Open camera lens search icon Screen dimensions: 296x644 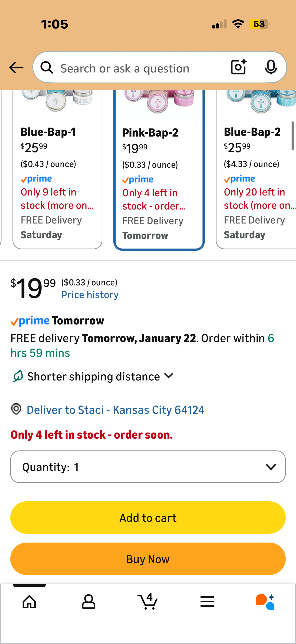coord(238,67)
